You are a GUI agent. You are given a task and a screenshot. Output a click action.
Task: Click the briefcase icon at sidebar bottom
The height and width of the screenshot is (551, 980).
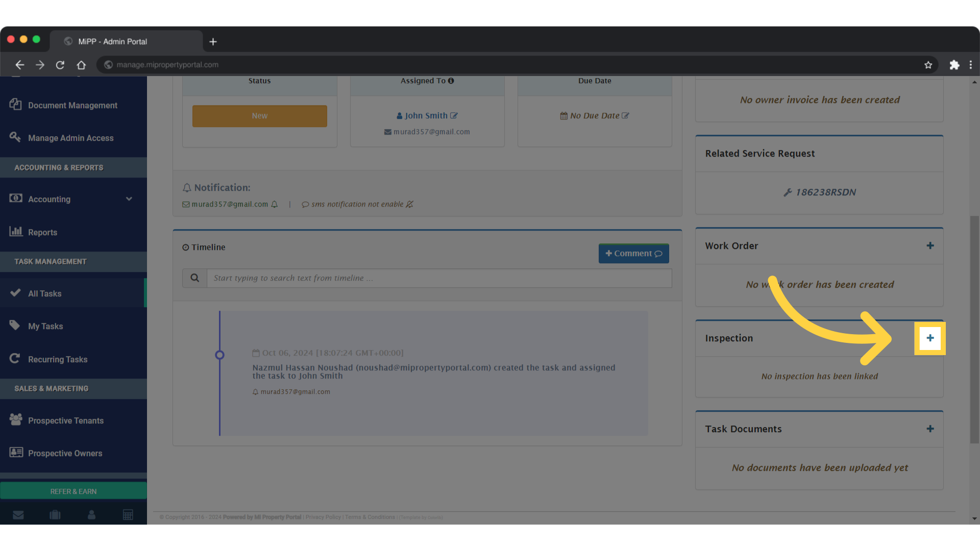pos(55,515)
